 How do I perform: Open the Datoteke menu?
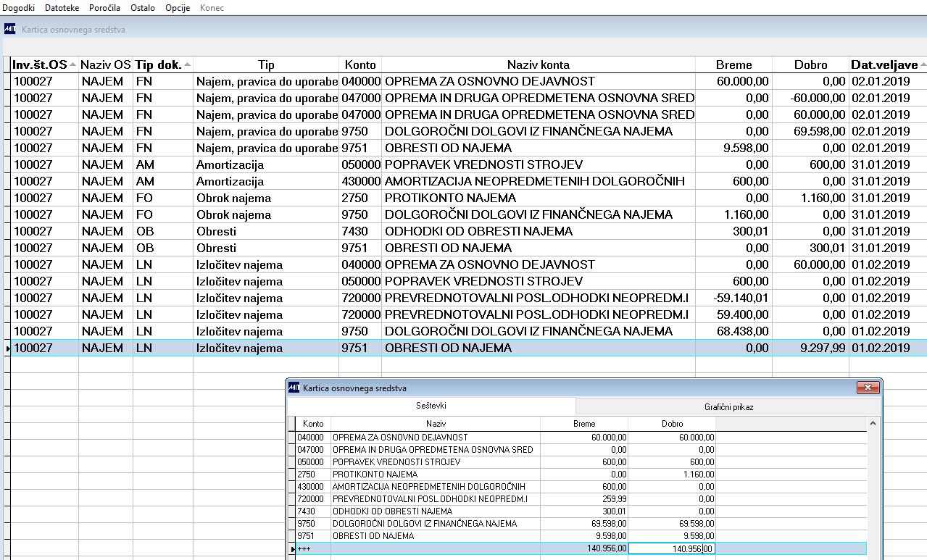[x=63, y=8]
